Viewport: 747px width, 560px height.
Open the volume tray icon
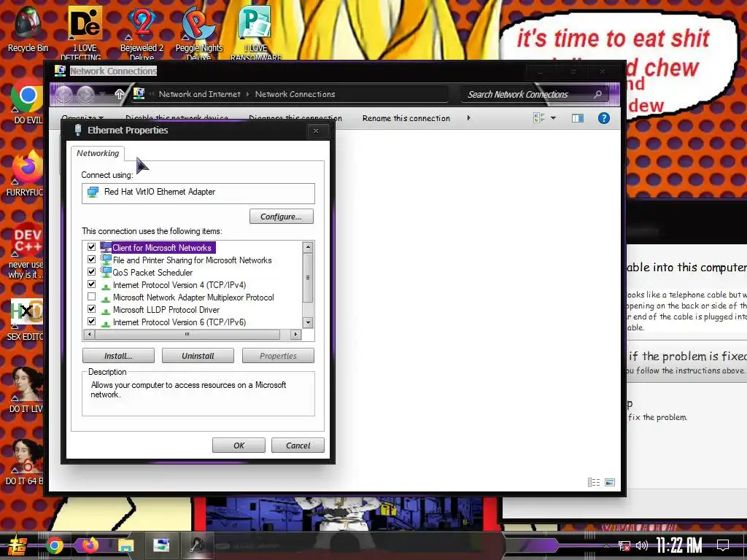[642, 545]
